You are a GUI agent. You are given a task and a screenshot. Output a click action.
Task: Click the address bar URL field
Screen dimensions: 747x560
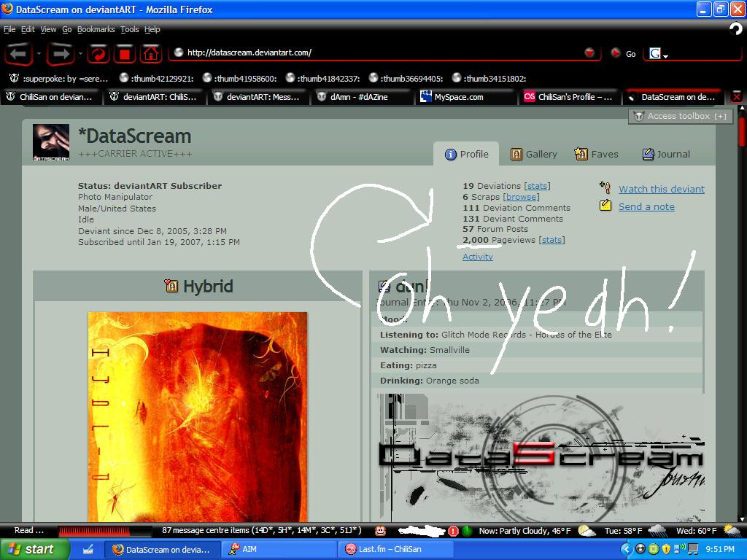(x=381, y=52)
